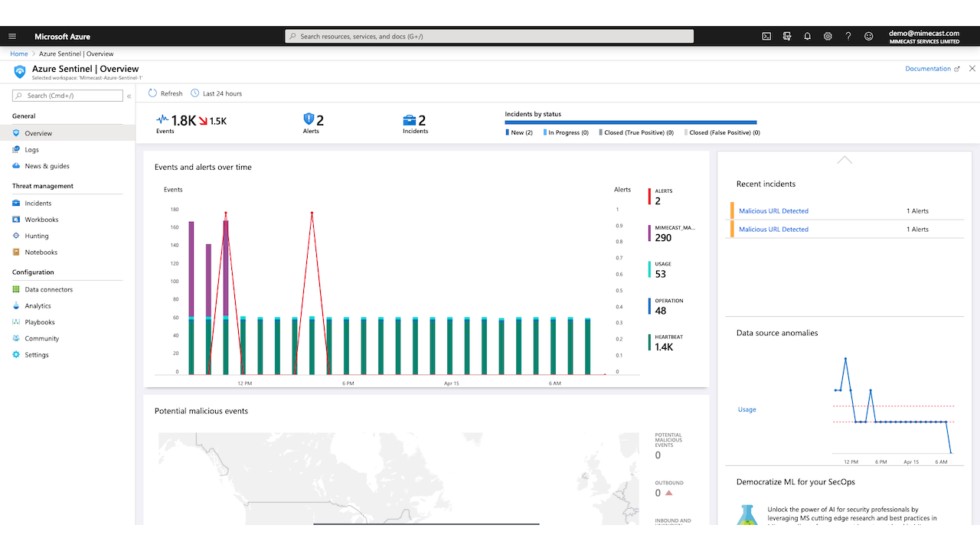
Task: Focus the top resources search field
Action: click(x=489, y=36)
